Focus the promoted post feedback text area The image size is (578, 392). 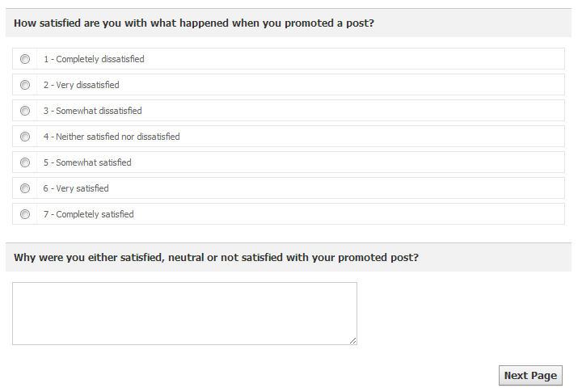(x=184, y=314)
